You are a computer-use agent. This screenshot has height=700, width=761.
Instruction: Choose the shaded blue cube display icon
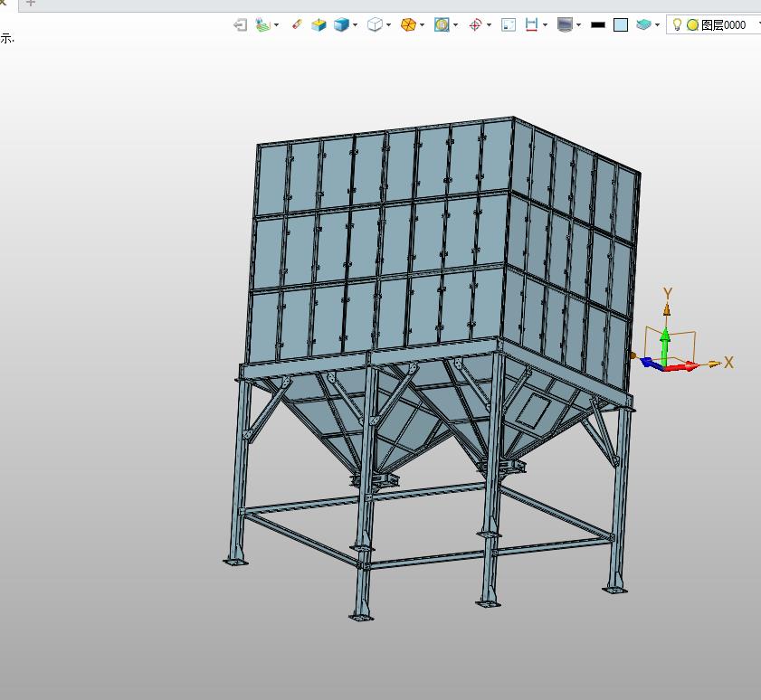click(x=341, y=25)
